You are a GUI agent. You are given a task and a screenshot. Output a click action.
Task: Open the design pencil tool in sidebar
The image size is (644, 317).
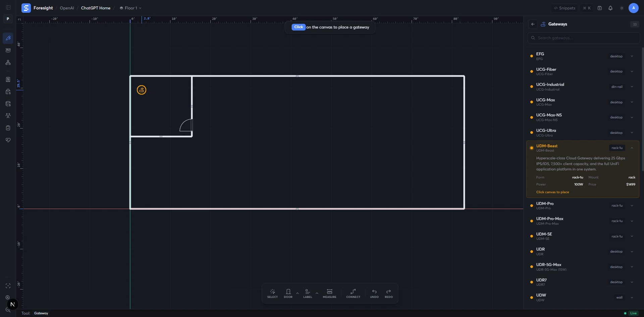click(x=8, y=38)
